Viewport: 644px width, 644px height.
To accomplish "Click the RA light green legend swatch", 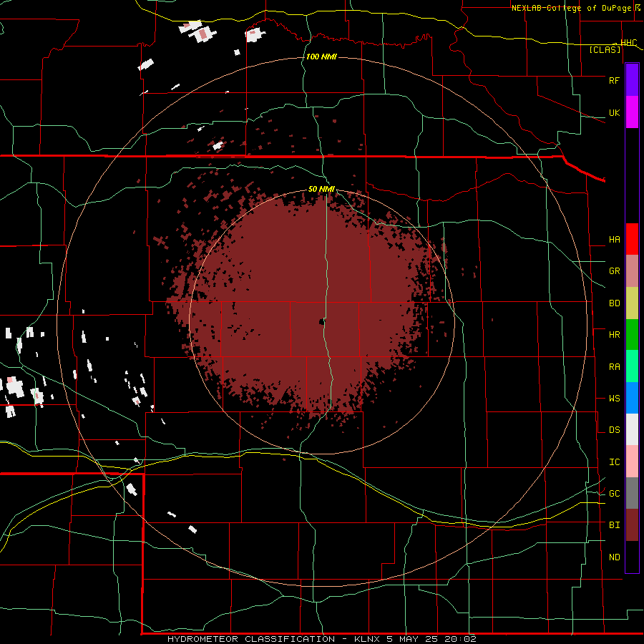I will click(632, 366).
